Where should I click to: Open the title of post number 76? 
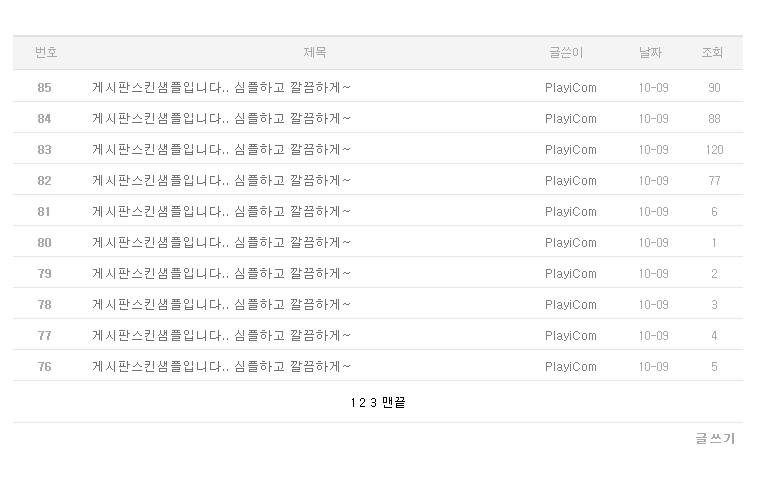tap(221, 367)
